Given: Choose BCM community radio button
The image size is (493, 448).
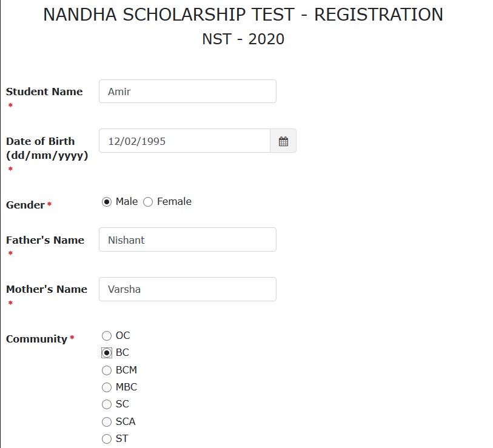Looking at the screenshot, I should click(x=107, y=370).
